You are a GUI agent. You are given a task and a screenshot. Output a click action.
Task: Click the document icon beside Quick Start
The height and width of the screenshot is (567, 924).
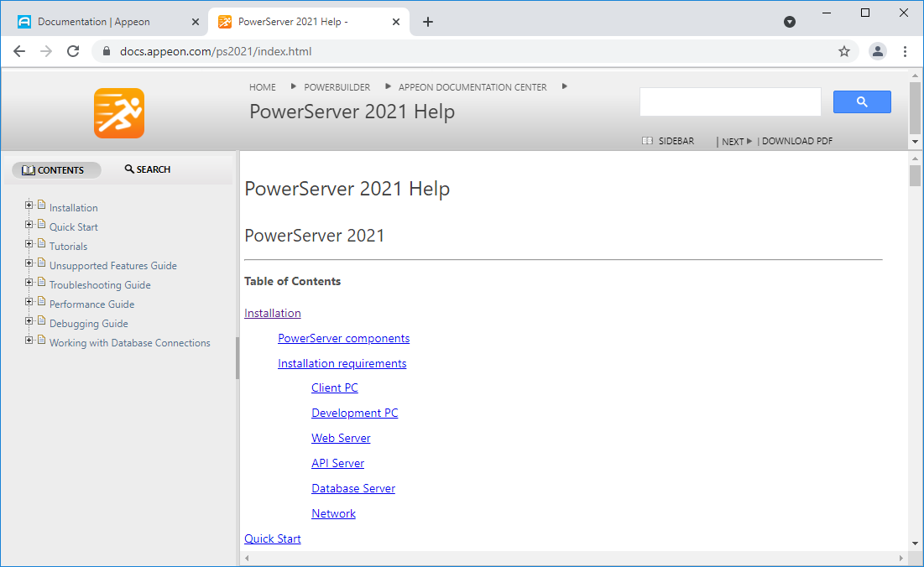[x=41, y=224]
